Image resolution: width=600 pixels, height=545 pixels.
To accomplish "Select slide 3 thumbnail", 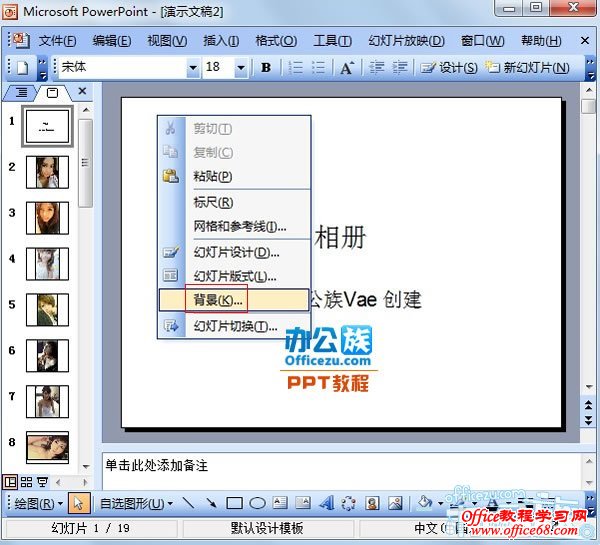I will 47,218.
